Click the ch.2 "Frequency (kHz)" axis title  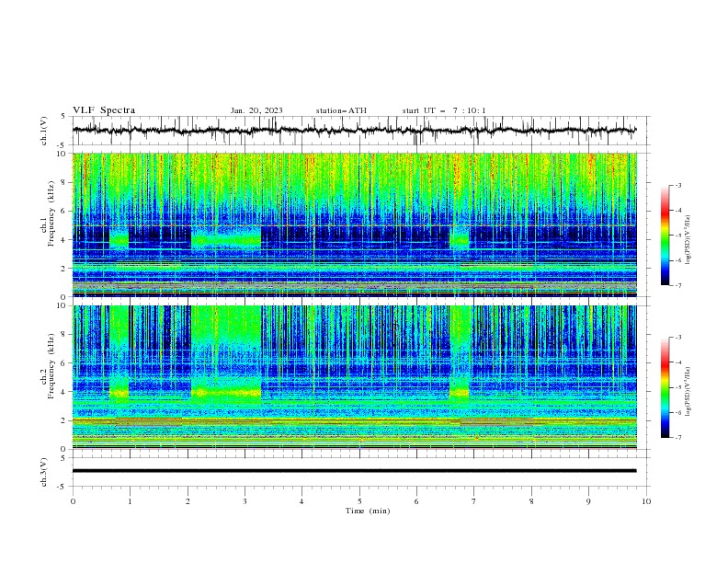tap(51, 366)
